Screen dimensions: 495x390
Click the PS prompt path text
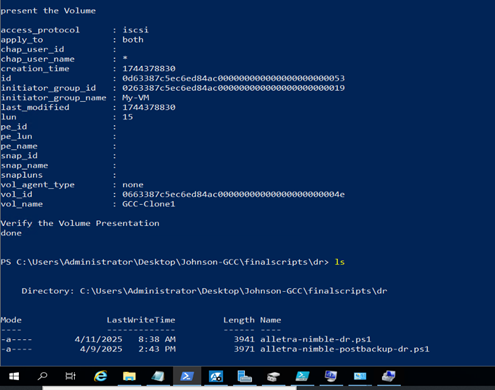pos(165,262)
